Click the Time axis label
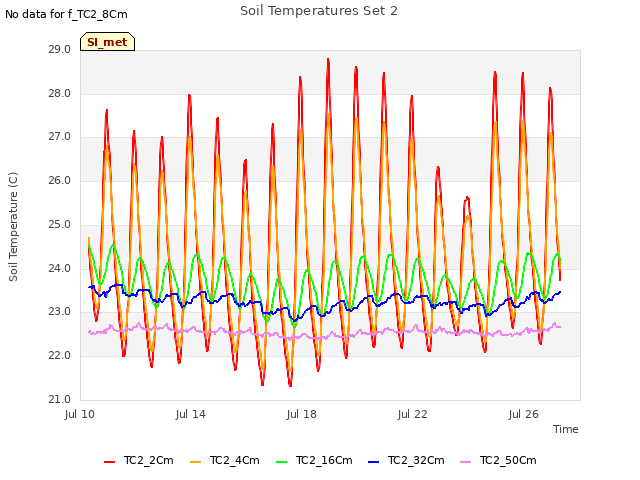The image size is (640, 480). (x=566, y=429)
